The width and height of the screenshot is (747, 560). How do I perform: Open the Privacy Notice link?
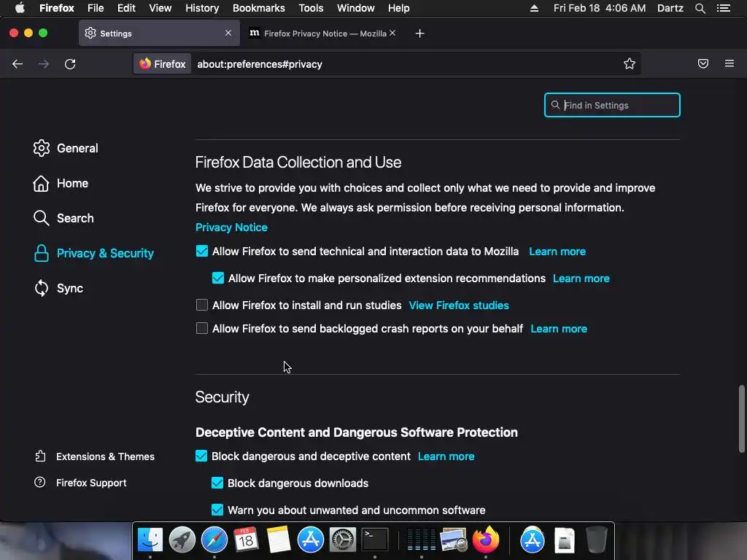tap(231, 227)
